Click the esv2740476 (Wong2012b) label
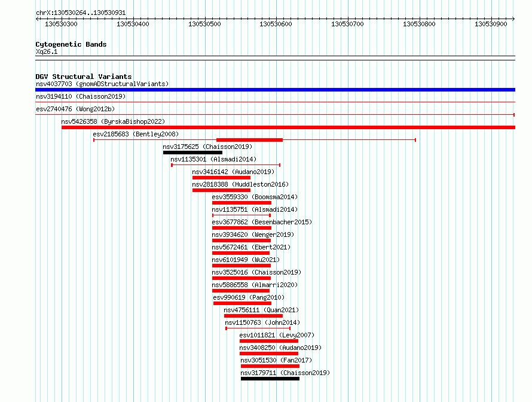 (75, 109)
